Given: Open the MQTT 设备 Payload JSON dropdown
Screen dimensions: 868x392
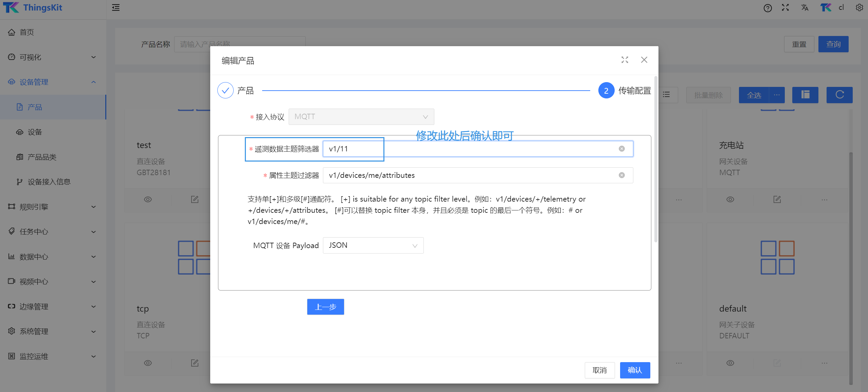Looking at the screenshot, I should click(373, 245).
